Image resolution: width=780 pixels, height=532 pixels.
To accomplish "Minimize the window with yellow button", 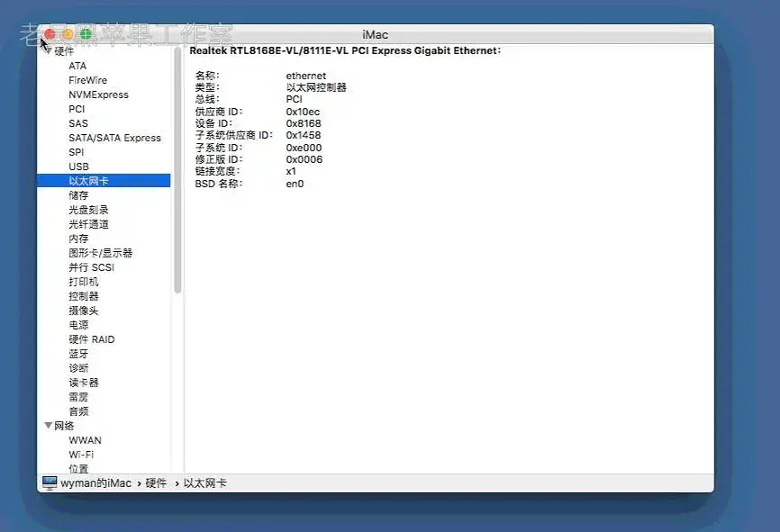I will (x=68, y=34).
